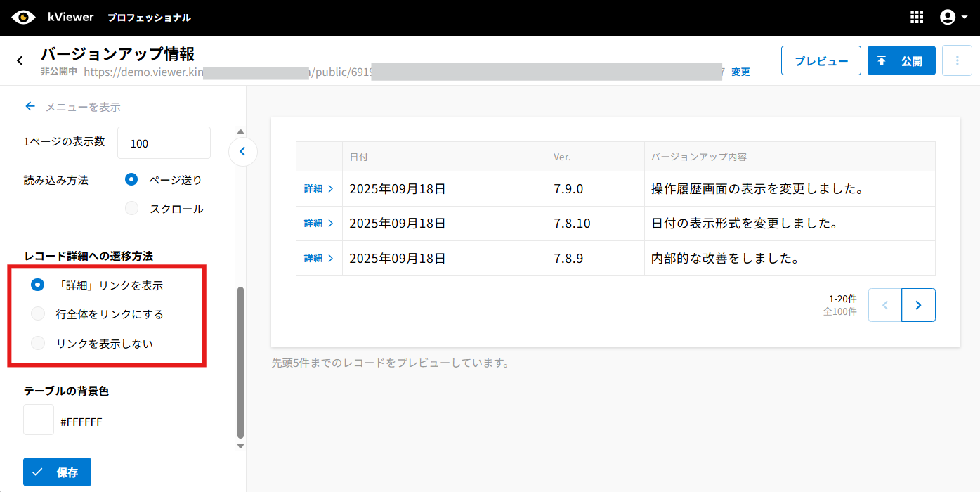The image size is (980, 492).
Task: Open the apps grid launcher icon
Action: (917, 18)
